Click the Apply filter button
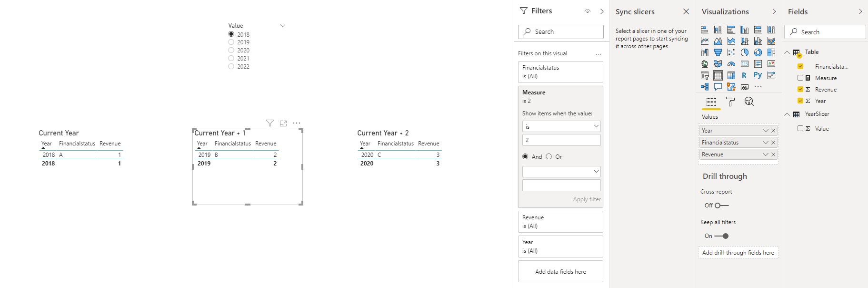868x288 pixels. click(587, 199)
